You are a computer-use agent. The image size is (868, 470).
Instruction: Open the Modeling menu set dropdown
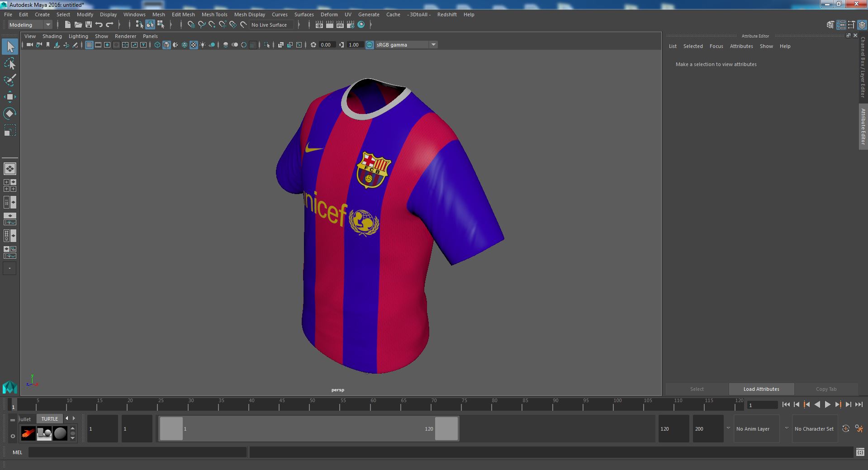[x=30, y=25]
